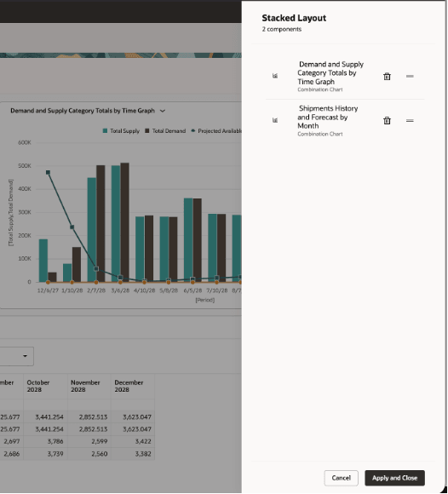Click the November 2028 column header

coord(89,386)
